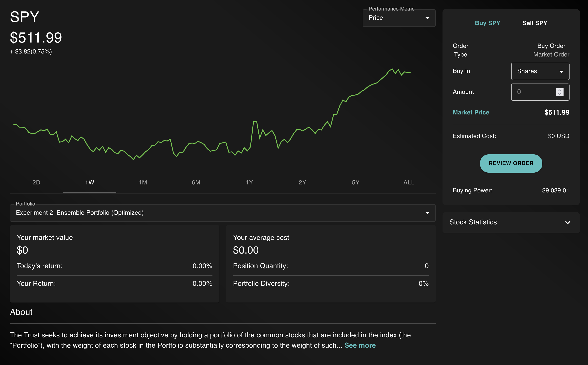This screenshot has width=588, height=365.
Task: Click the Your Return 0.00% value
Action: pos(202,283)
